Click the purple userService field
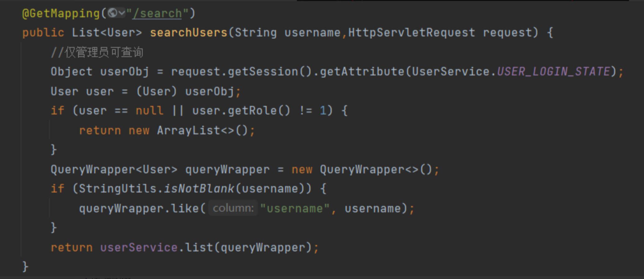 coord(139,248)
